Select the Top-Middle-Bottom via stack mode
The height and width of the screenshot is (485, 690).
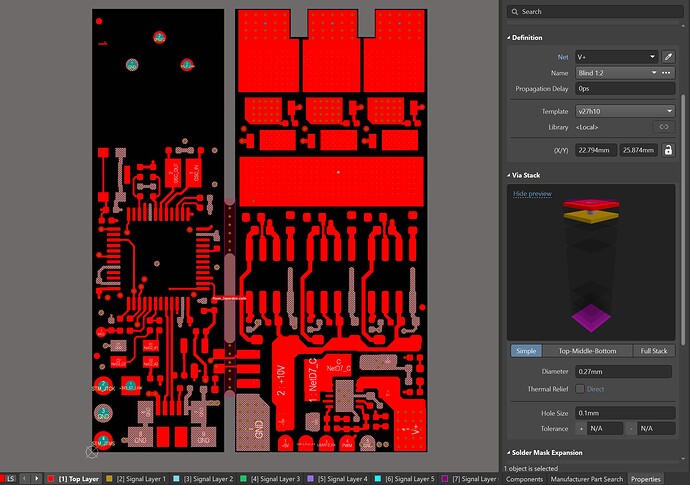pos(587,351)
